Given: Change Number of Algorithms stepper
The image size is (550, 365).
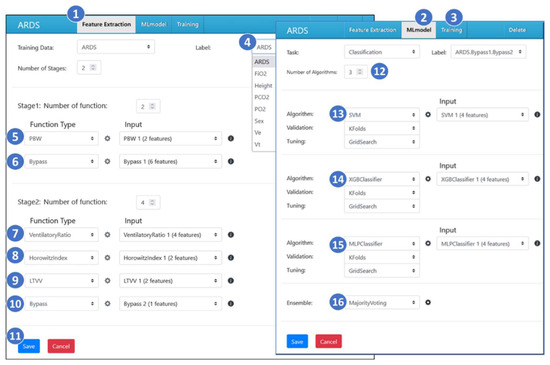Looking at the screenshot, I should 360,72.
